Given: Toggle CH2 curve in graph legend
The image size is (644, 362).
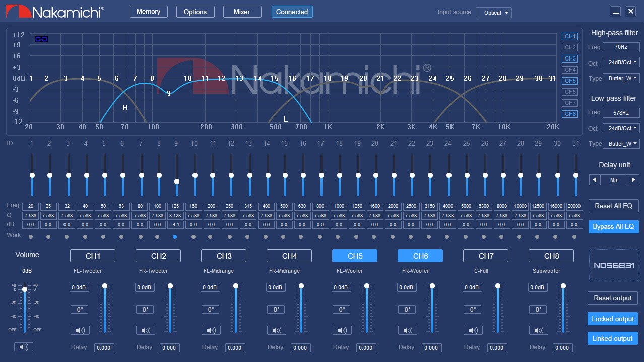Looking at the screenshot, I should click(570, 47).
